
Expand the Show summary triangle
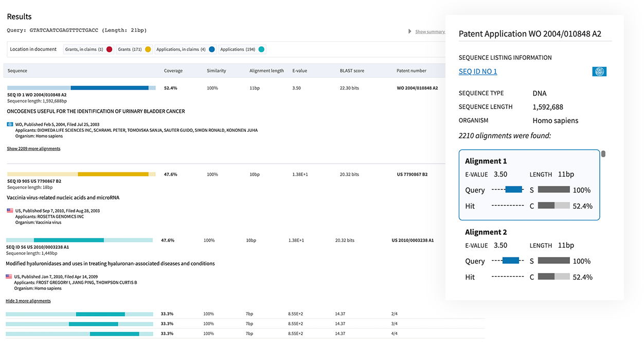pos(410,31)
